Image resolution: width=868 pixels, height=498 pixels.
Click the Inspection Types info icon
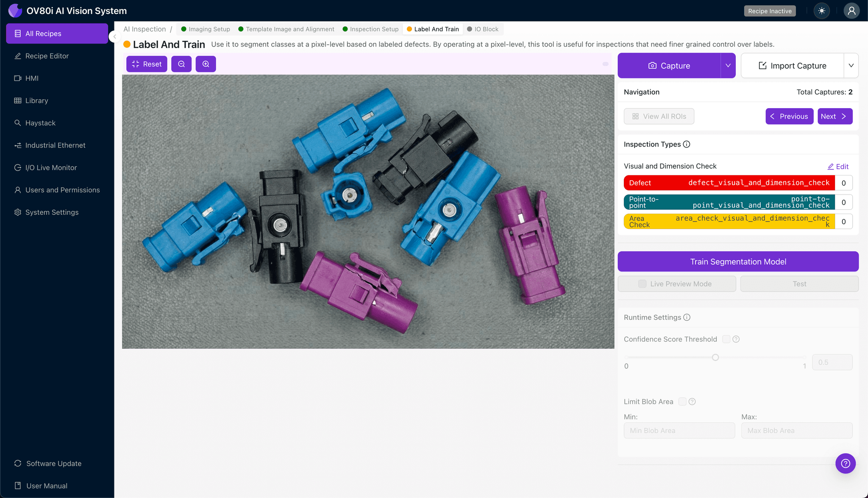click(687, 144)
